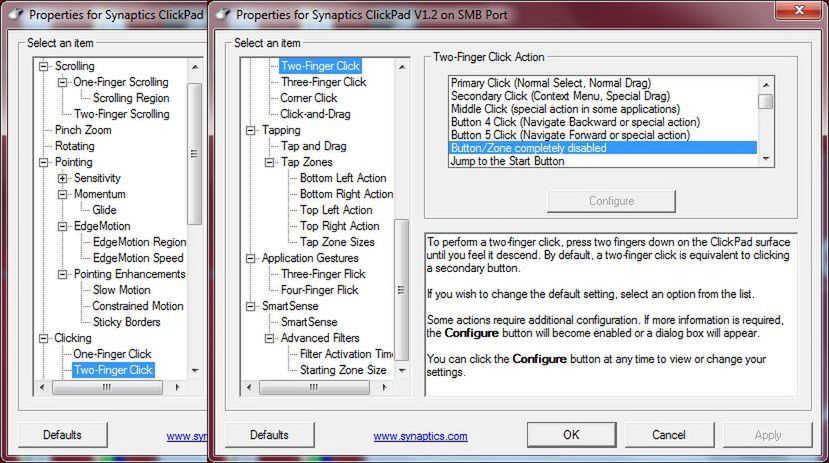This screenshot has height=463, width=829.
Task: Select Tap and Drag item
Action: (x=314, y=146)
